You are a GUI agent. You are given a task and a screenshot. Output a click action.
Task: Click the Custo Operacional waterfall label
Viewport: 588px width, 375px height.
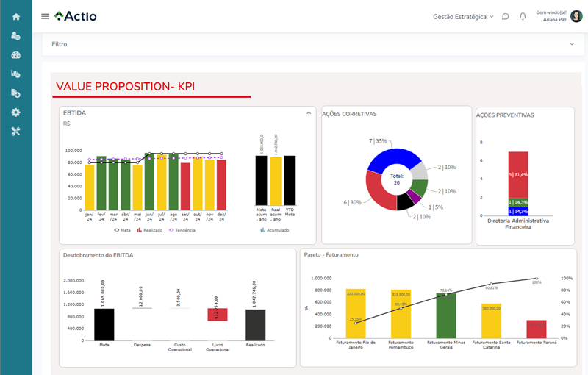pos(180,347)
